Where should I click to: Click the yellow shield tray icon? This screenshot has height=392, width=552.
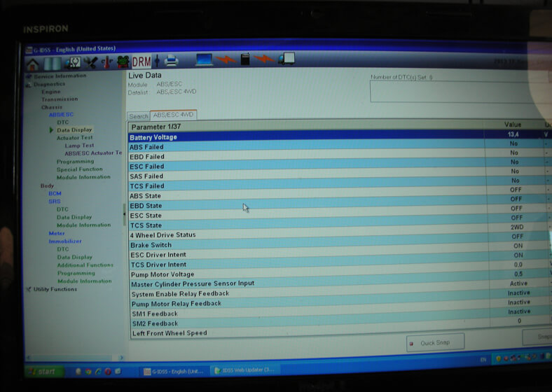tap(498, 358)
